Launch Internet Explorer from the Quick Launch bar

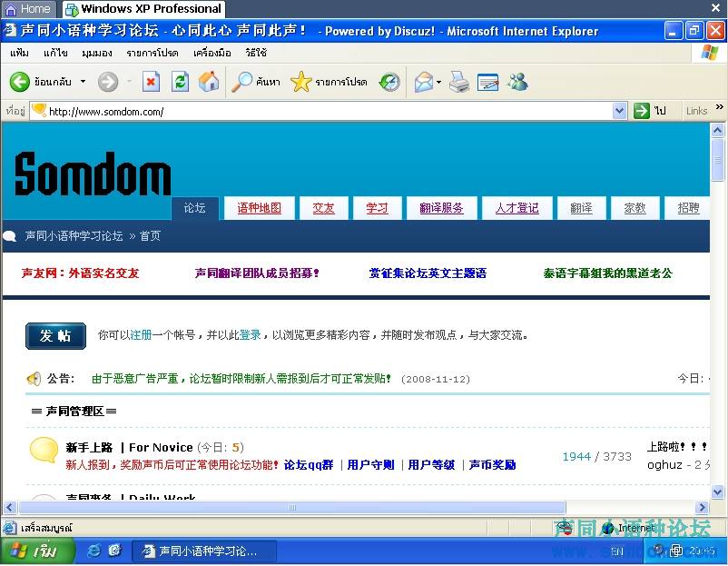click(93, 551)
